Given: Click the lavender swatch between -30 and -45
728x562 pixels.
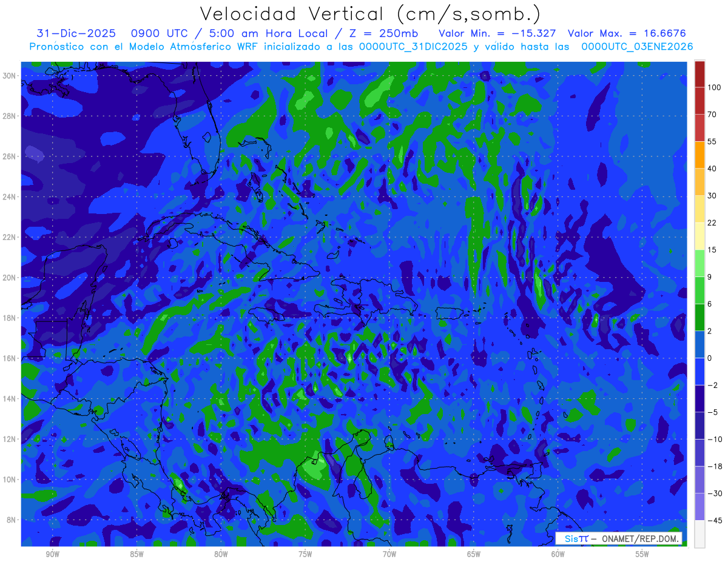Looking at the screenshot, I should tap(699, 506).
